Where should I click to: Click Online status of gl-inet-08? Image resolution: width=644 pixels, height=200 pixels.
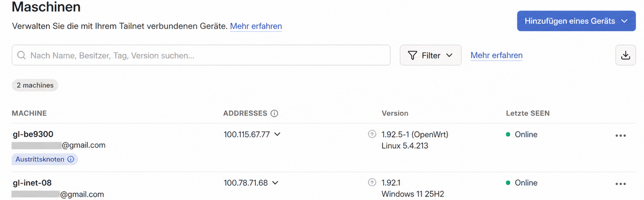[x=521, y=182]
